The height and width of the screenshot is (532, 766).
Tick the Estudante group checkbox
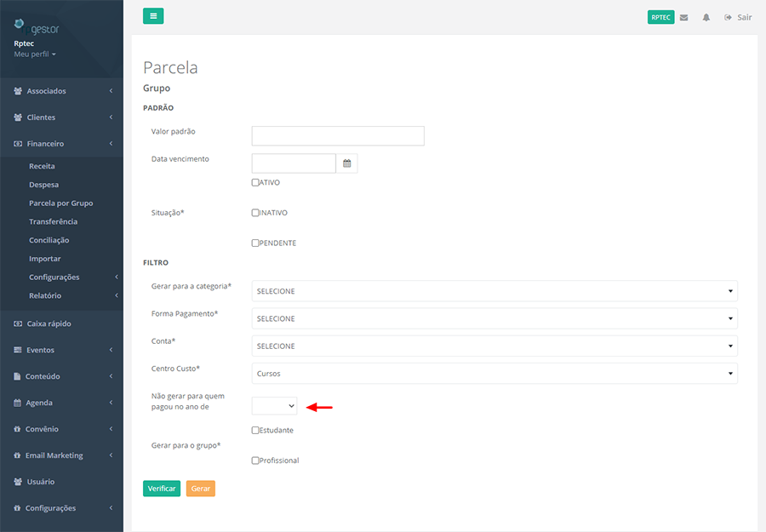[x=255, y=430]
